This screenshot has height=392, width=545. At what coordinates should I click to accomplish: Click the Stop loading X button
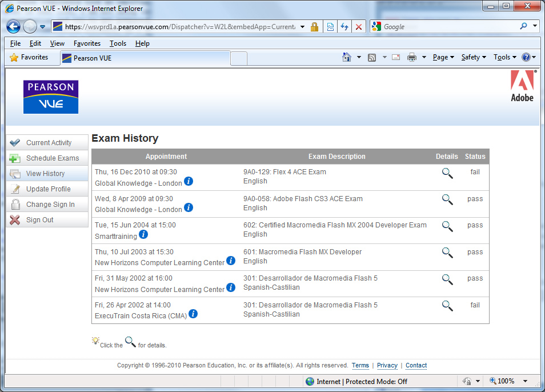pos(358,27)
